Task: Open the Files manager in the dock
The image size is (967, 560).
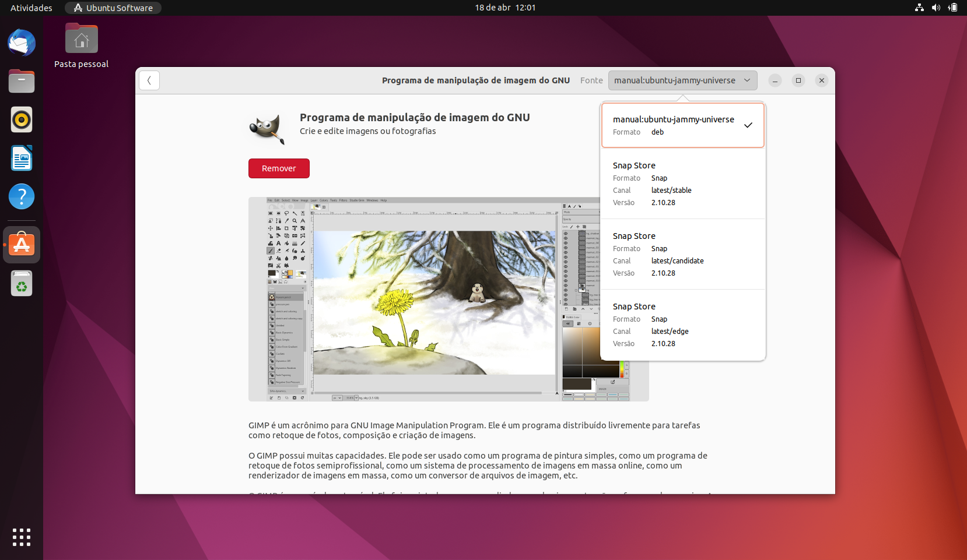Action: pos(22,81)
